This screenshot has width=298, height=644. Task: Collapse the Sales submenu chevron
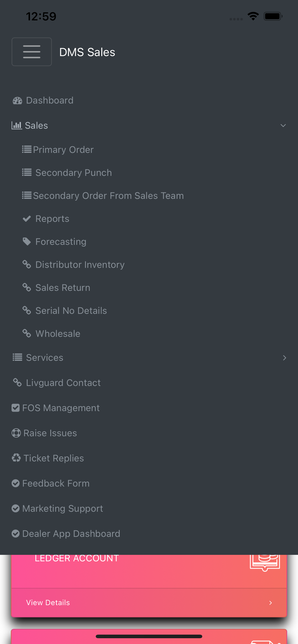coord(283,126)
